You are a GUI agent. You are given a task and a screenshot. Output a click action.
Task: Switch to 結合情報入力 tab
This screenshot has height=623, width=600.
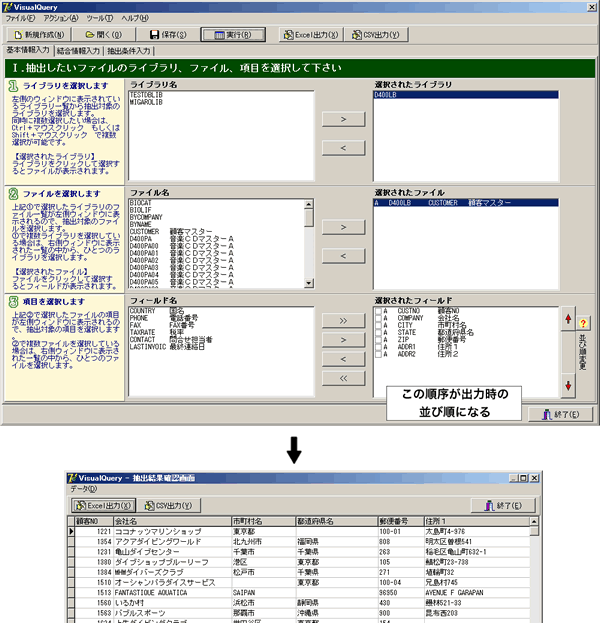pyautogui.click(x=78, y=51)
